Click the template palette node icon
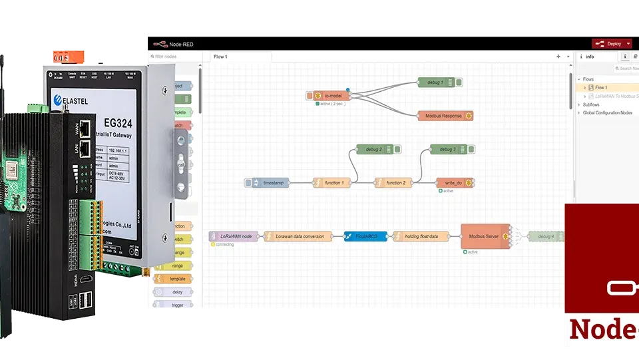Viewport: 639px width, 364px height. click(158, 279)
